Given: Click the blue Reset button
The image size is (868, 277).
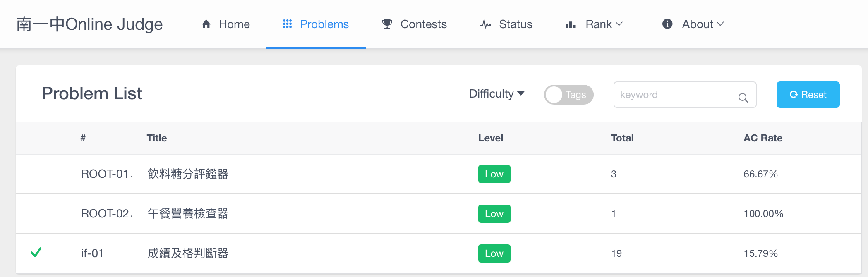Looking at the screenshot, I should click(x=808, y=95).
